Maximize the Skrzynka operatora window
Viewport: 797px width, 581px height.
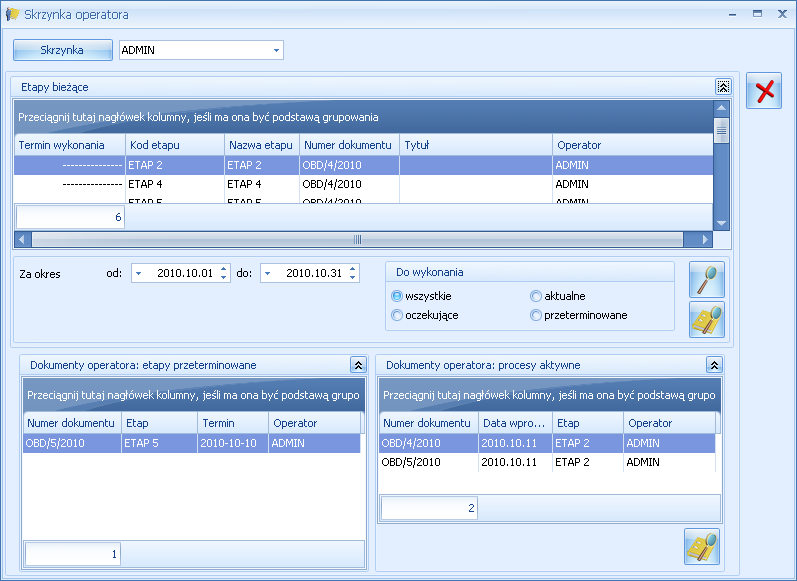(x=757, y=14)
